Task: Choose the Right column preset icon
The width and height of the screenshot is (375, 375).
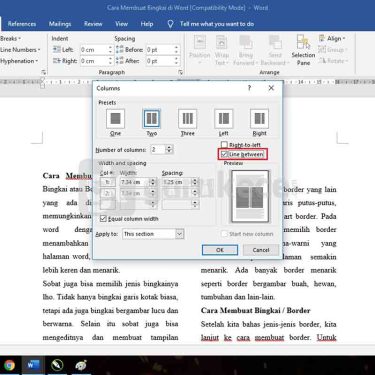Action: tap(259, 119)
